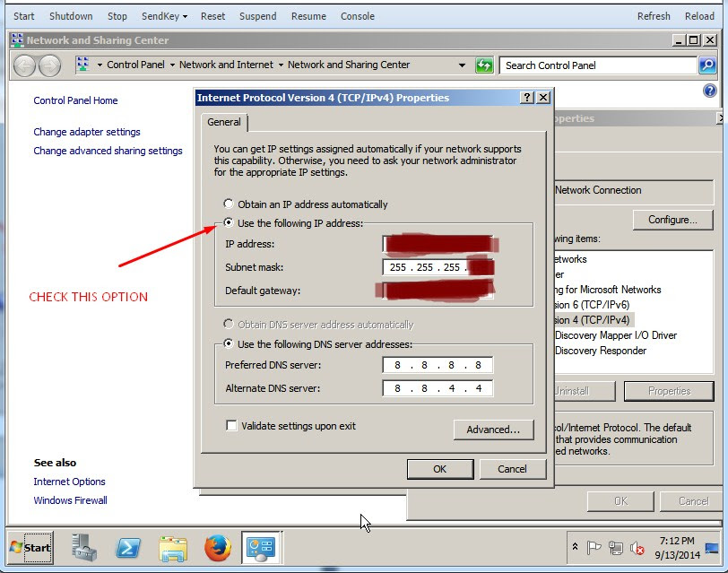Click Network and Internet breadcrumb text

tap(226, 65)
